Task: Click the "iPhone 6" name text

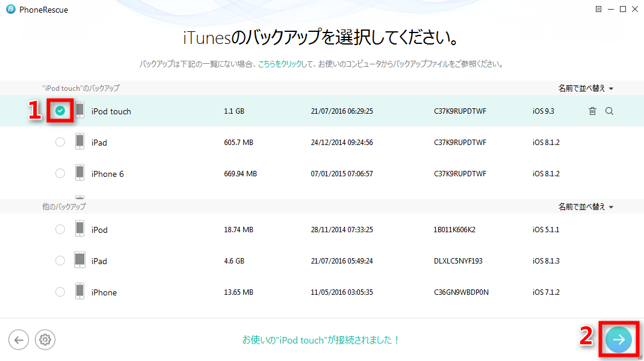Action: [107, 174]
